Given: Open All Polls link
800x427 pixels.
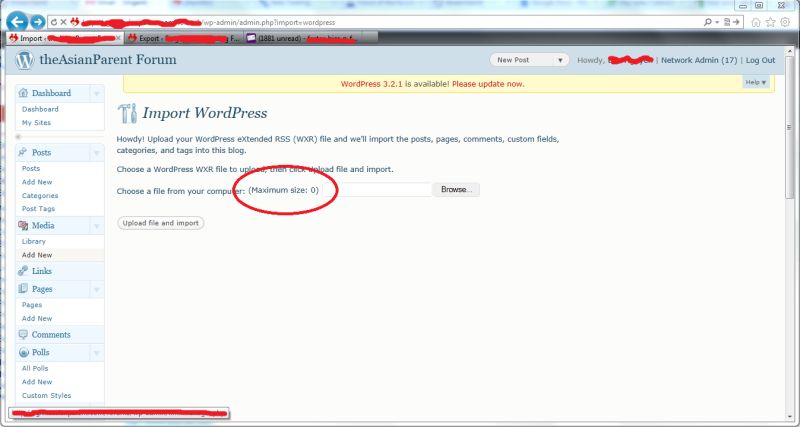Looking at the screenshot, I should coord(35,368).
